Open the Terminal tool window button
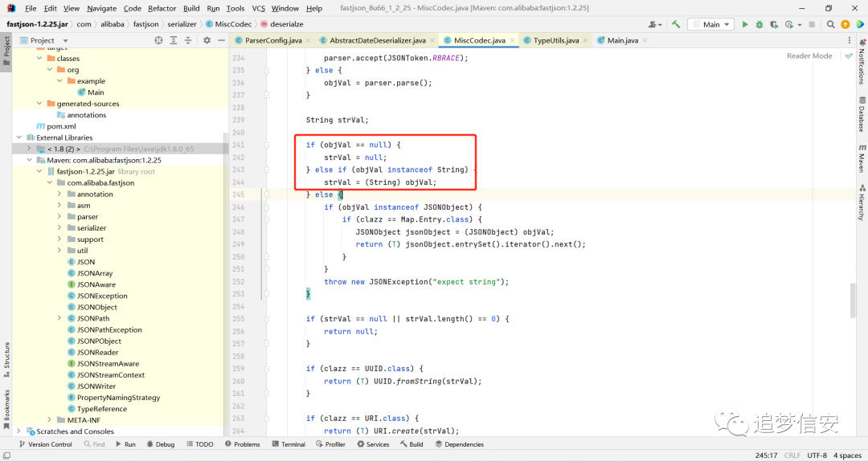Screen dimensions: 868x462 289,444
